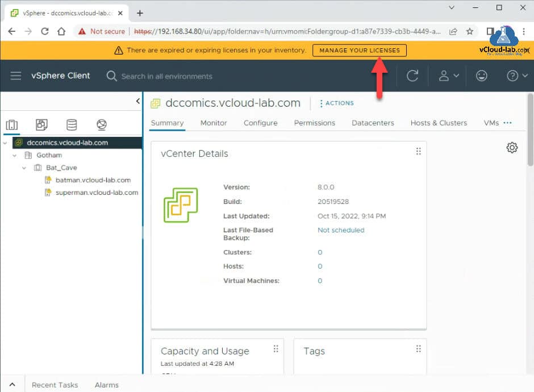Click Version value 8.0.0
534x392 pixels.
[326, 187]
